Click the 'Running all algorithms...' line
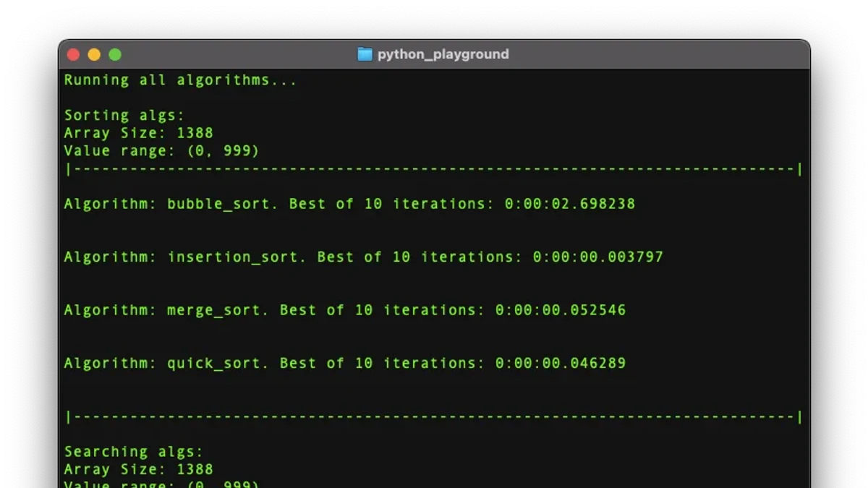The width and height of the screenshot is (868, 488). (x=180, y=80)
